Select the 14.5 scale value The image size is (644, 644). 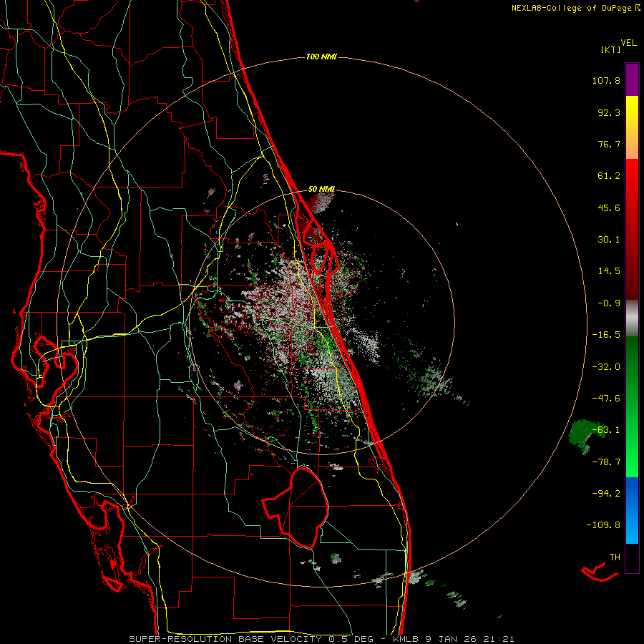[609, 271]
